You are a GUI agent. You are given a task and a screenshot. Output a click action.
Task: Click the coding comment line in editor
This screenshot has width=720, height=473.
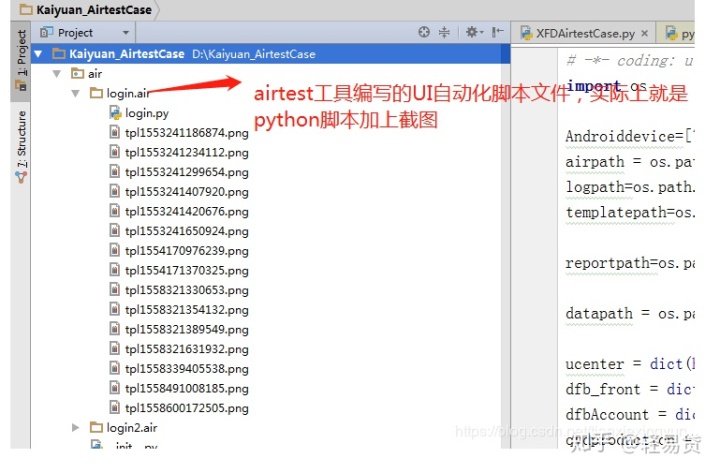(x=630, y=61)
